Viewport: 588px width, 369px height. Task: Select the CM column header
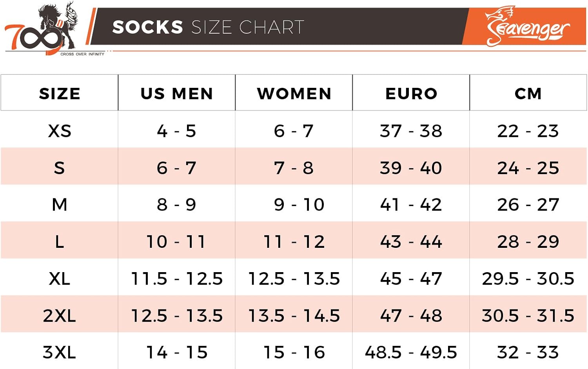528,94
